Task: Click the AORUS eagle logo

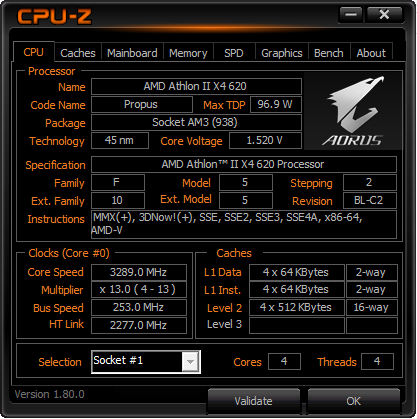Action: 353,111
